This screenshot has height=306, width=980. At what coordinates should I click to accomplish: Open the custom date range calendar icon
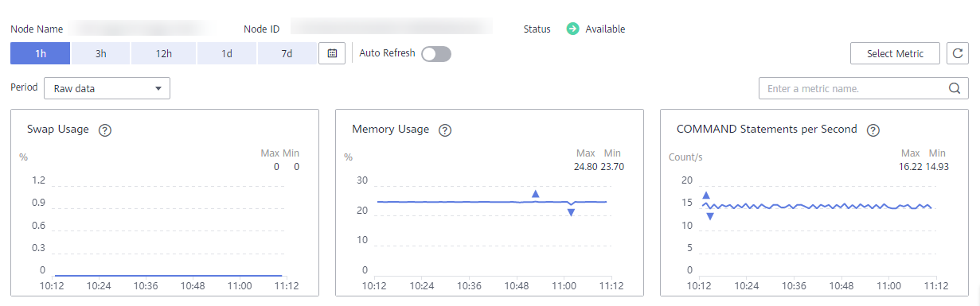click(332, 53)
